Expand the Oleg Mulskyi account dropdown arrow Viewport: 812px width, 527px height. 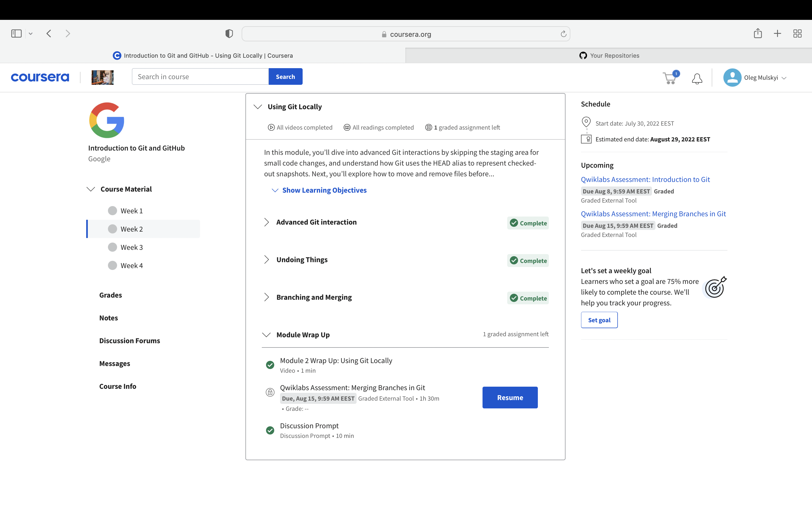pyautogui.click(x=784, y=78)
